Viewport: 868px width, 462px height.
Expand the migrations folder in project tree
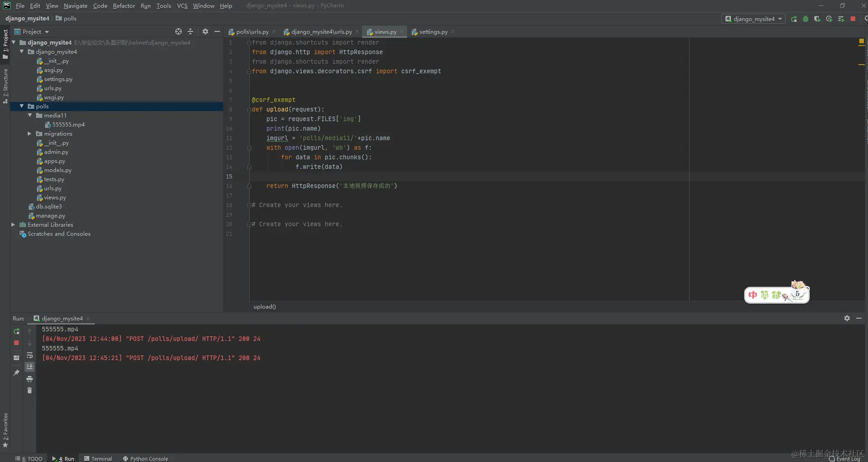[x=30, y=134]
